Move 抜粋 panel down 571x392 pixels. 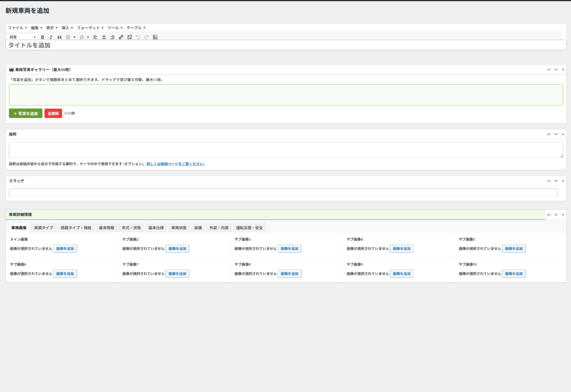(556, 134)
